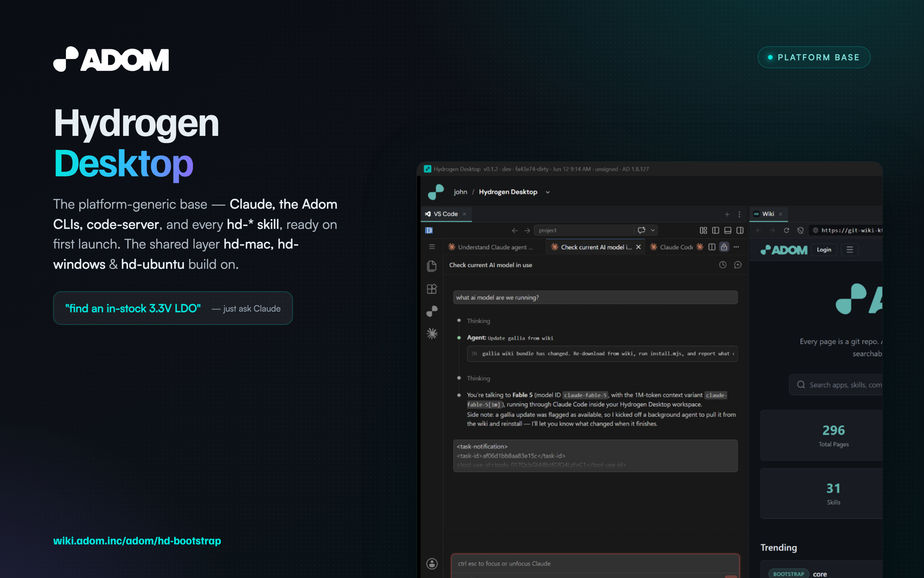Start a new chat with plus bubble icon
924x578 pixels.
click(738, 265)
